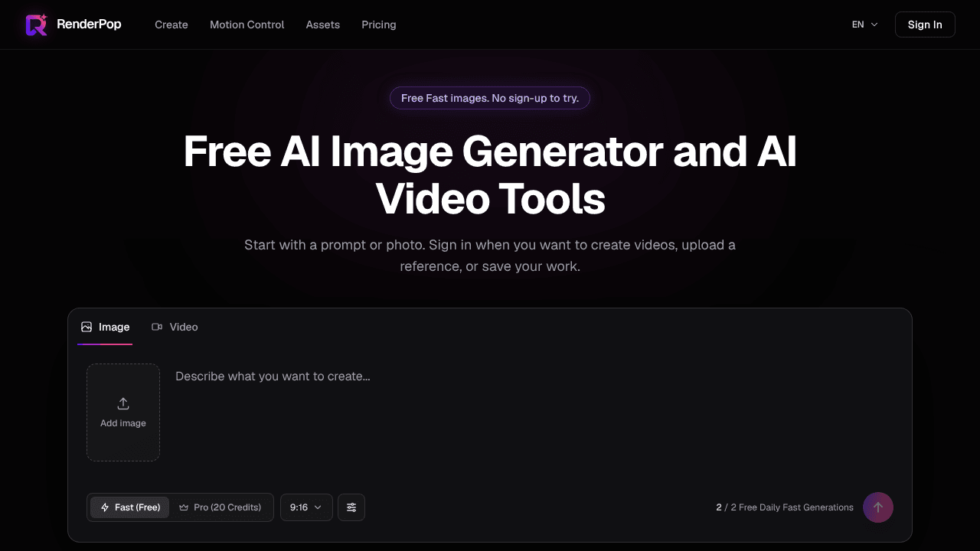Open the Pricing link
The height and width of the screenshot is (551, 980).
pyautogui.click(x=379, y=24)
